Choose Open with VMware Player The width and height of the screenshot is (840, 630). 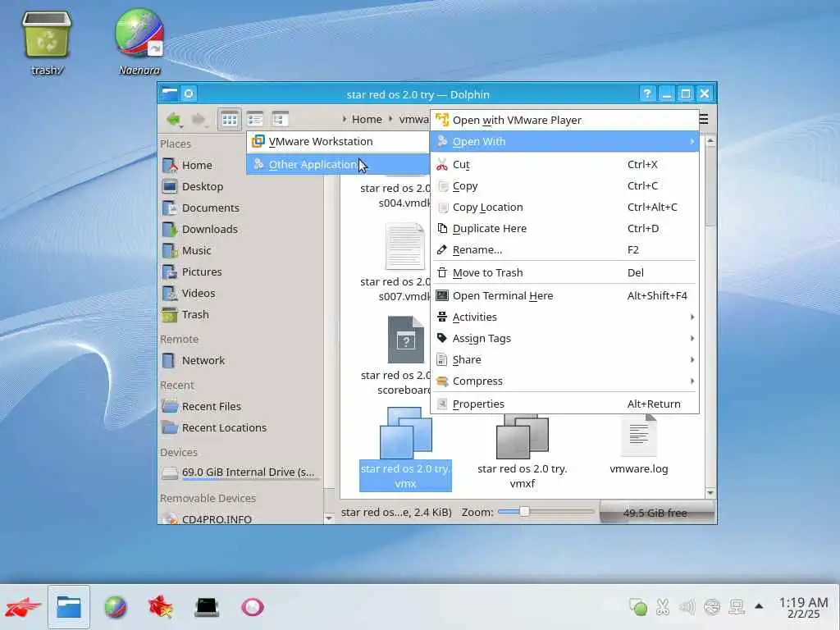[564, 120]
